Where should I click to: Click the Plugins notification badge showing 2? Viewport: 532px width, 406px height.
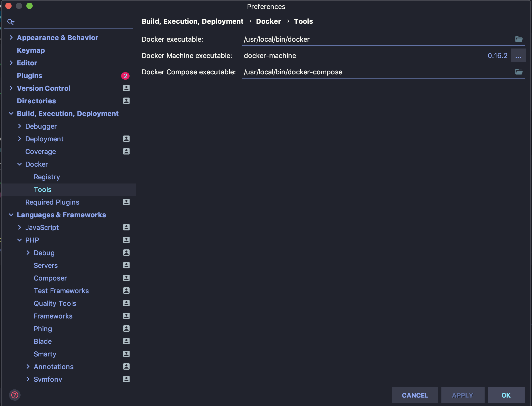click(126, 76)
